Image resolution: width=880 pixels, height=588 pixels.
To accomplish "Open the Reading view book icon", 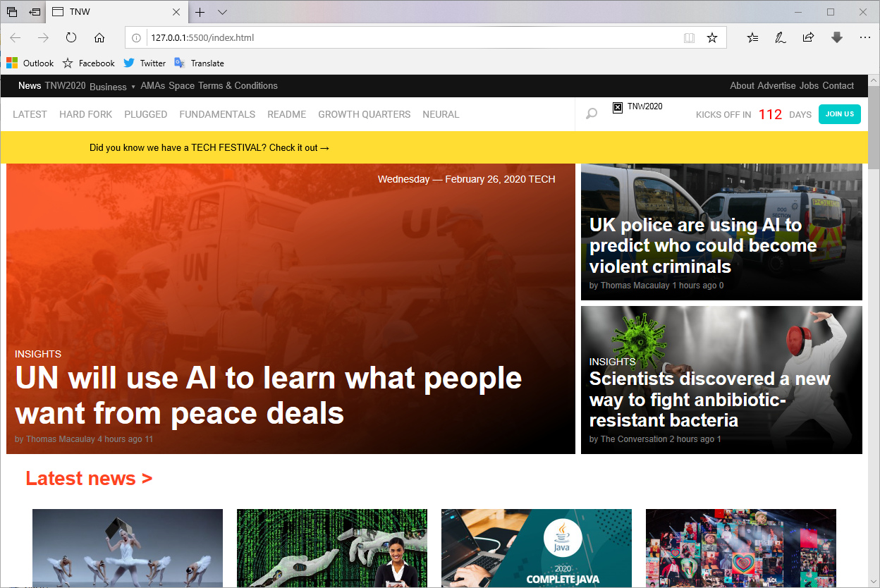I will 690,37.
